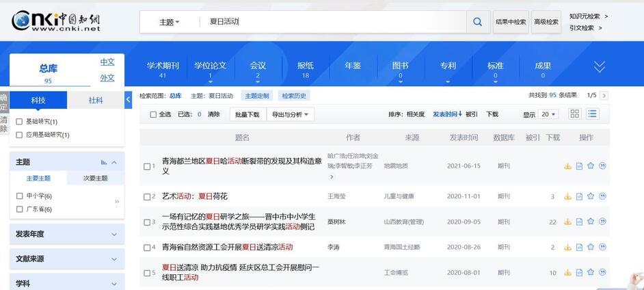Screen dimensions: 644x290
Task: Switch to grid view layout icon
Action: [x=574, y=114]
